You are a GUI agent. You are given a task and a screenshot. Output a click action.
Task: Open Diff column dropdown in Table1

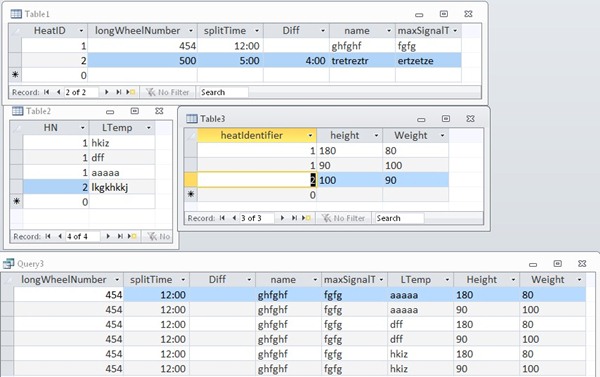point(323,31)
